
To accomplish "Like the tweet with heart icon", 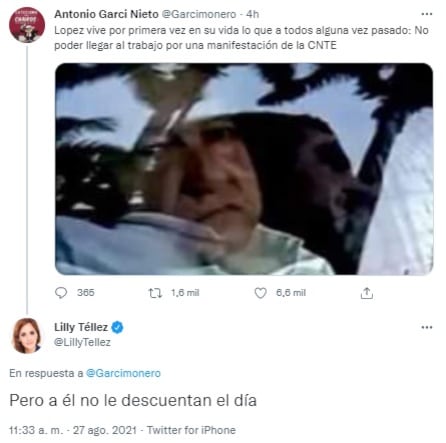I will pos(260,293).
